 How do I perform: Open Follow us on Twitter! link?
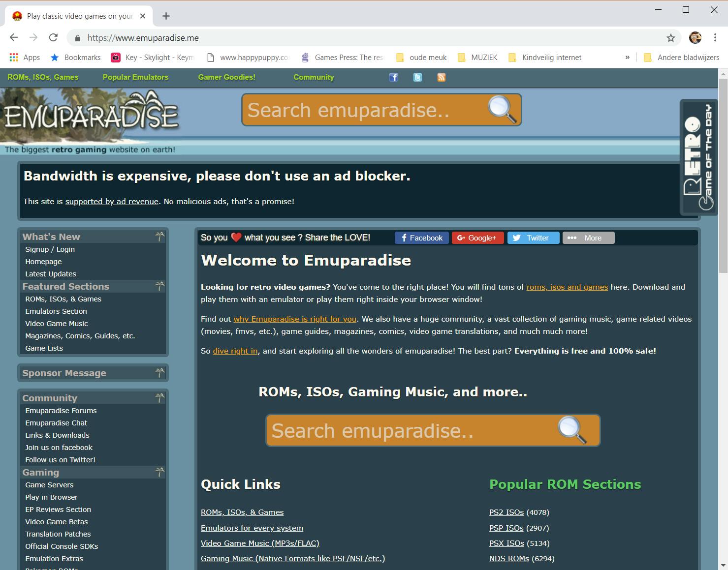[60, 460]
